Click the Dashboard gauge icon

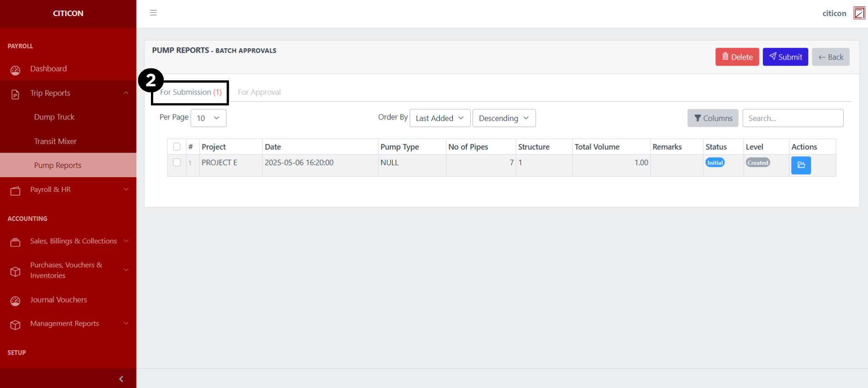pyautogui.click(x=15, y=70)
